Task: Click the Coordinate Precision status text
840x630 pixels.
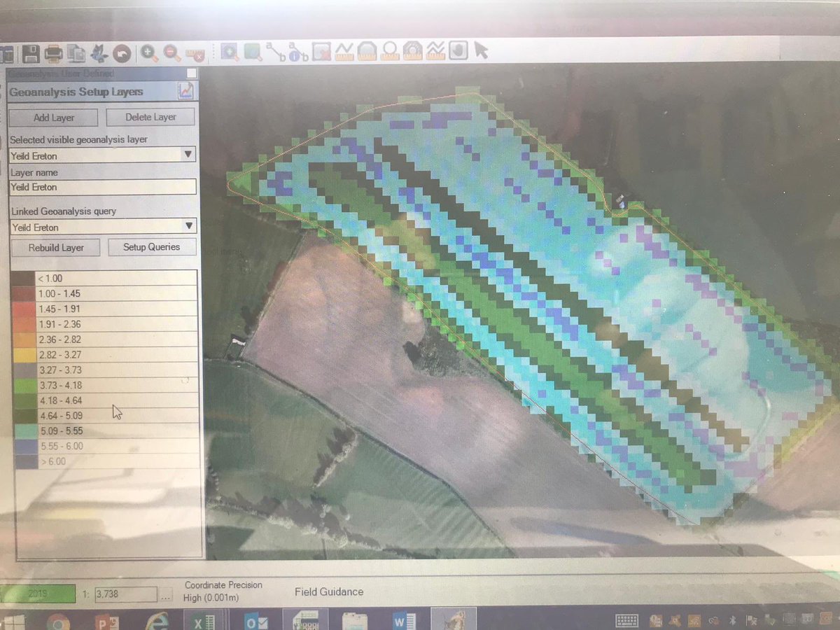Action: pyautogui.click(x=223, y=591)
